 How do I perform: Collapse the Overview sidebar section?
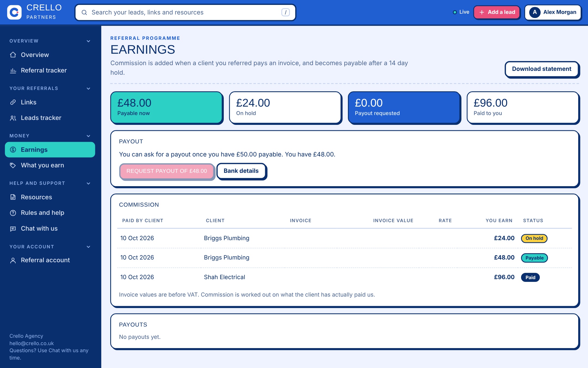point(88,41)
